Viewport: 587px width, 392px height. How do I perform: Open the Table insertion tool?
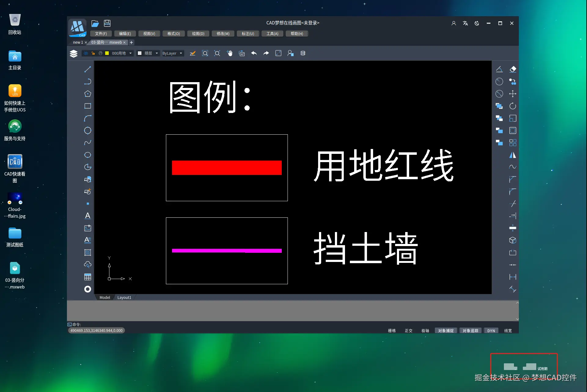pos(87,277)
